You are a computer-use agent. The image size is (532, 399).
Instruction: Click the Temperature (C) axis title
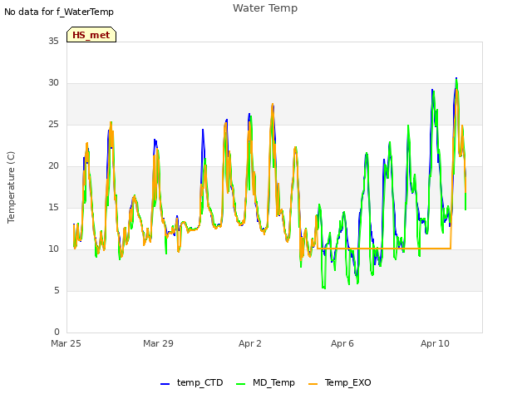click(x=11, y=187)
